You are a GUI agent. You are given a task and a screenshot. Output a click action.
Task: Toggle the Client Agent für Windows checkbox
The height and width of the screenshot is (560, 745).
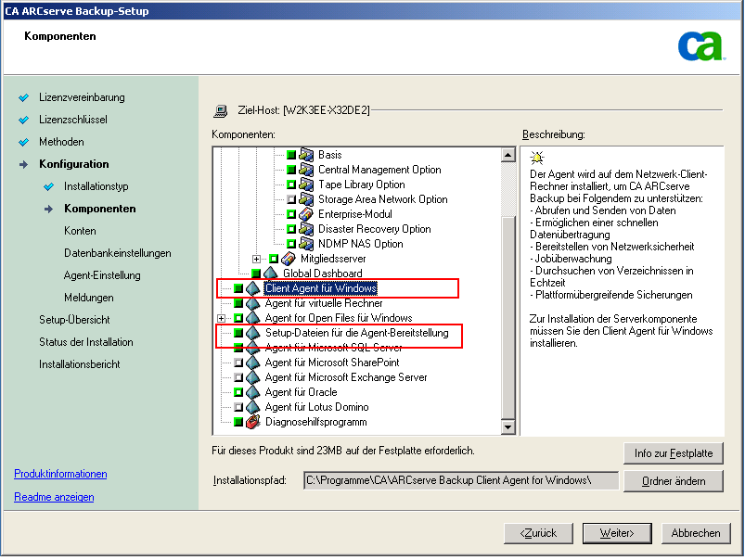coord(238,288)
